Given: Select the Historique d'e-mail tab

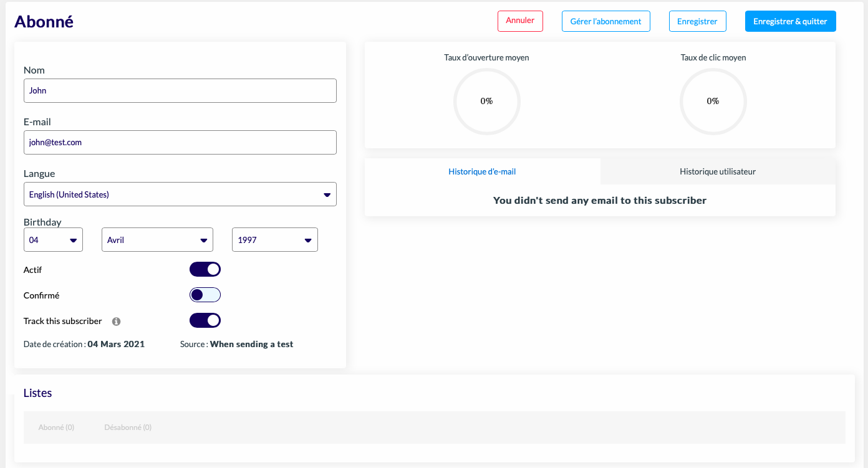Looking at the screenshot, I should [x=482, y=171].
